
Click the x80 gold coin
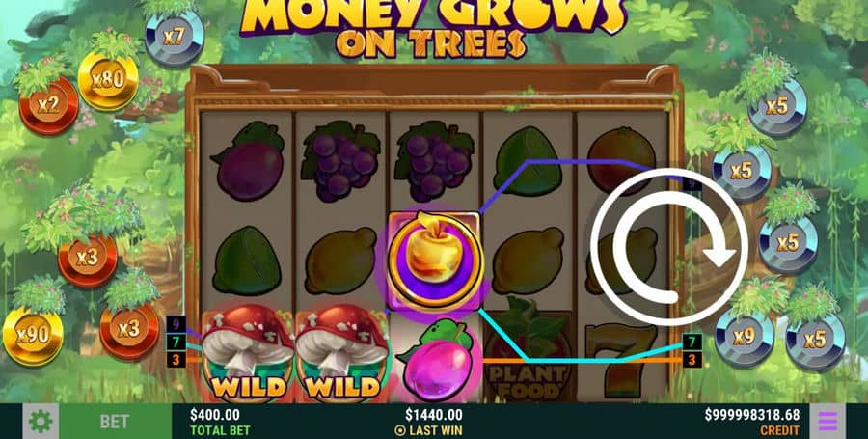tap(108, 81)
